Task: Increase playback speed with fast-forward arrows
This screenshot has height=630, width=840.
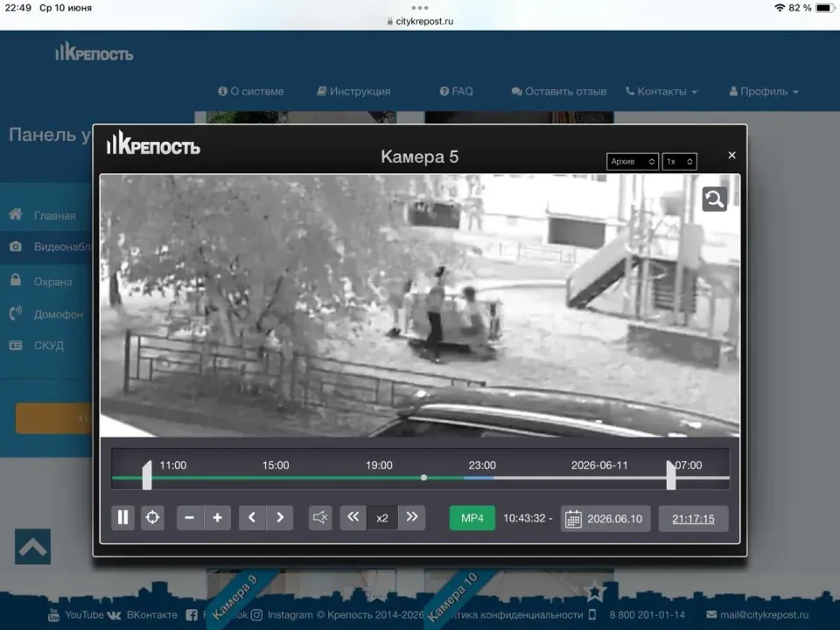Action: coord(412,517)
